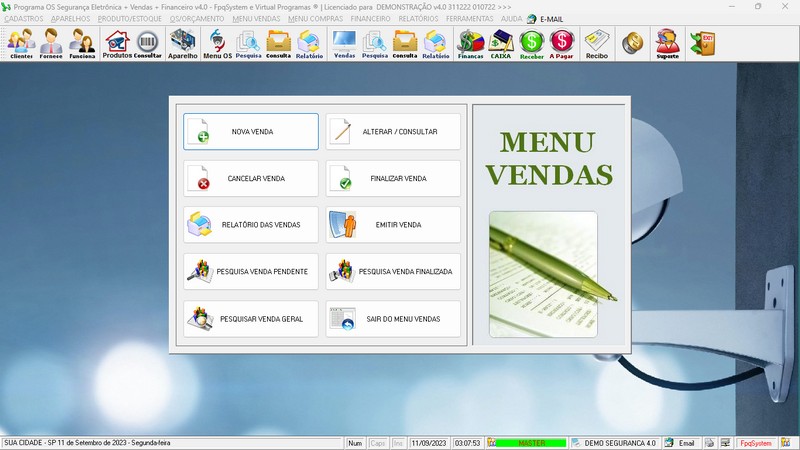The width and height of the screenshot is (800, 450).
Task: Click the SUA CIDADE - SP date text
Action: (x=87, y=443)
